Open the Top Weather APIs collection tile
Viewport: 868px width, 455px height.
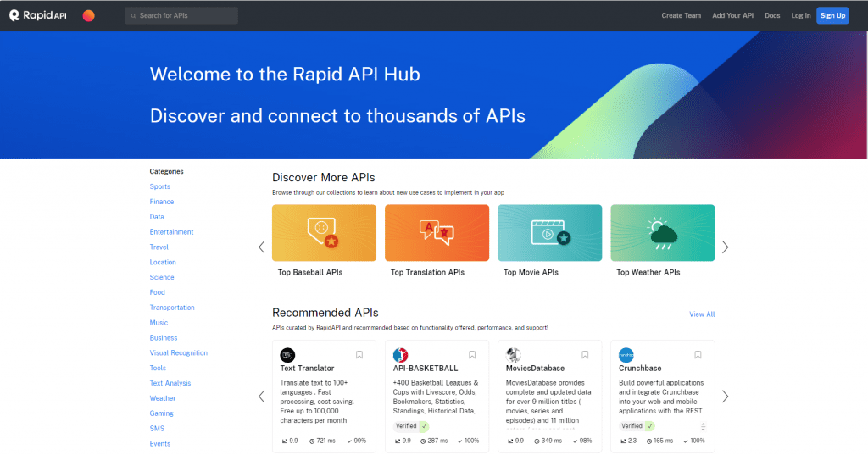coord(663,233)
